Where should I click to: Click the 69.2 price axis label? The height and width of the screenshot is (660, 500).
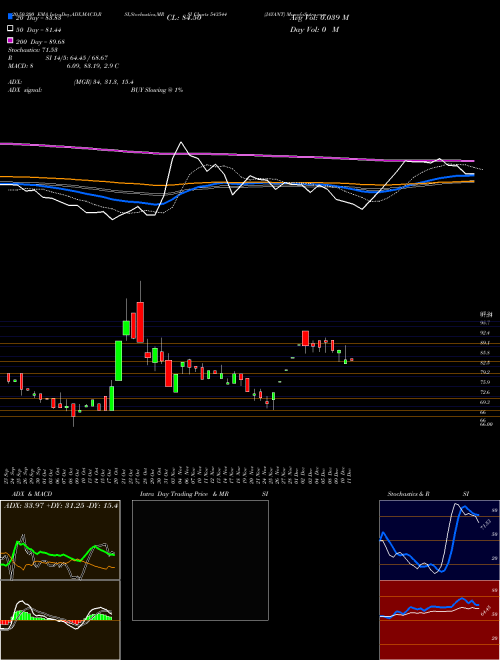484,402
